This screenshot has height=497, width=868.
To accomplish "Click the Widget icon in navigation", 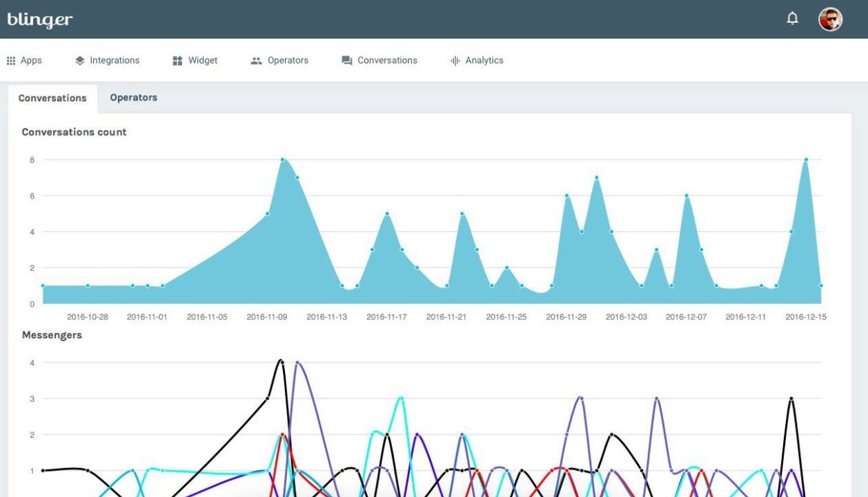I will [x=177, y=61].
